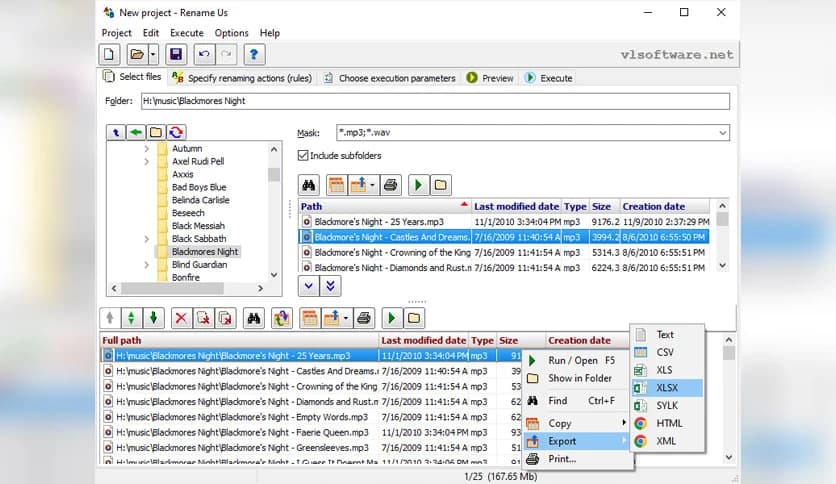Click the binoculars find icon in lower toolbar
Viewport: 836px width, 484px height.
pos(254,318)
